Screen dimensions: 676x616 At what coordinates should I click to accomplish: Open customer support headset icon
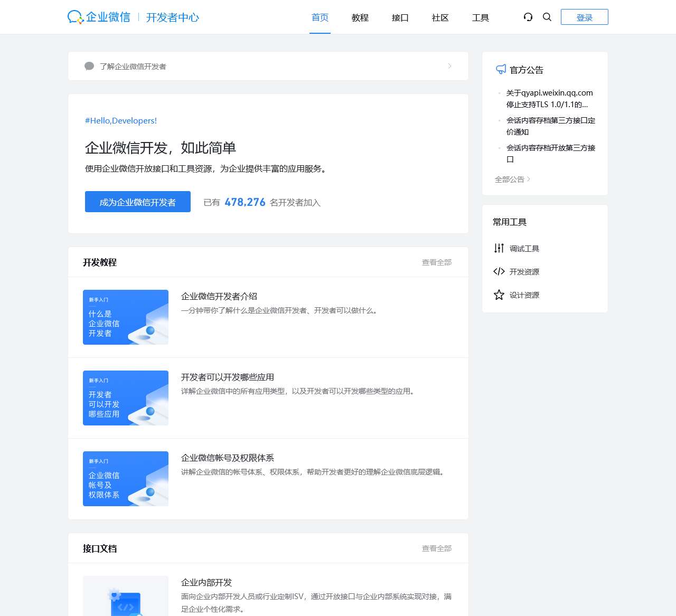tap(528, 17)
